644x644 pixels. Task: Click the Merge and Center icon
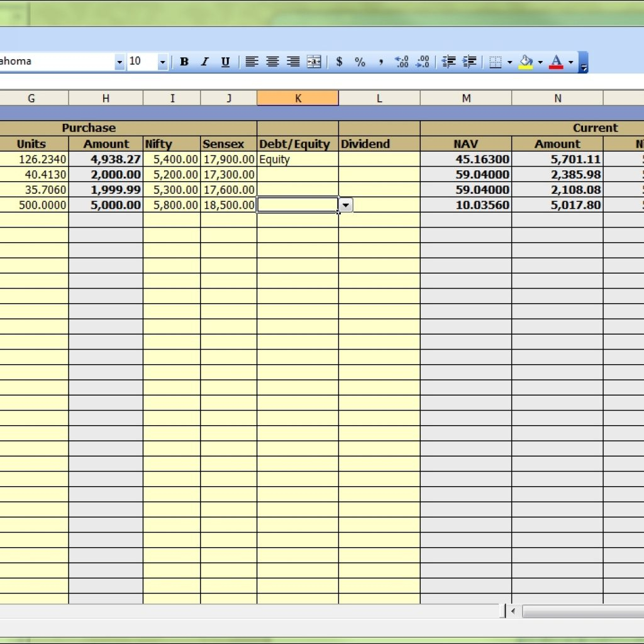click(314, 62)
